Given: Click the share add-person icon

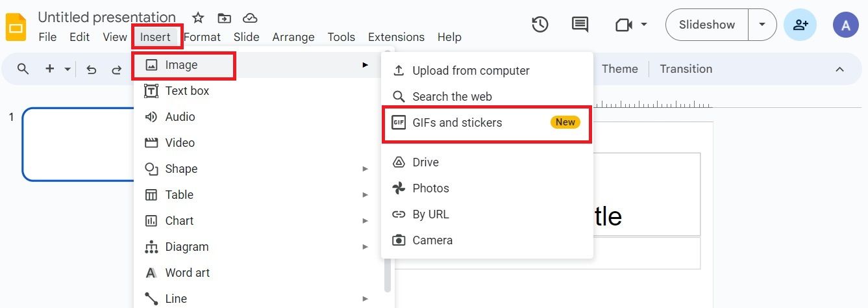Looking at the screenshot, I should 800,25.
